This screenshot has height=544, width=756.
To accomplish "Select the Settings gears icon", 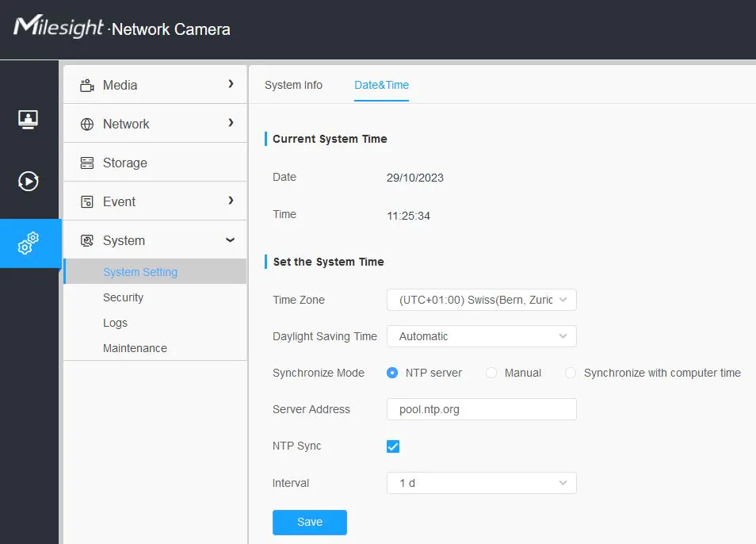I will click(29, 243).
